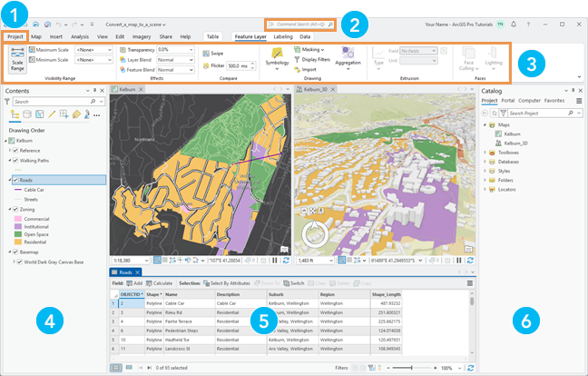The image size is (588, 376).
Task: Click the table menu hamburger icon
Action: click(x=469, y=283)
